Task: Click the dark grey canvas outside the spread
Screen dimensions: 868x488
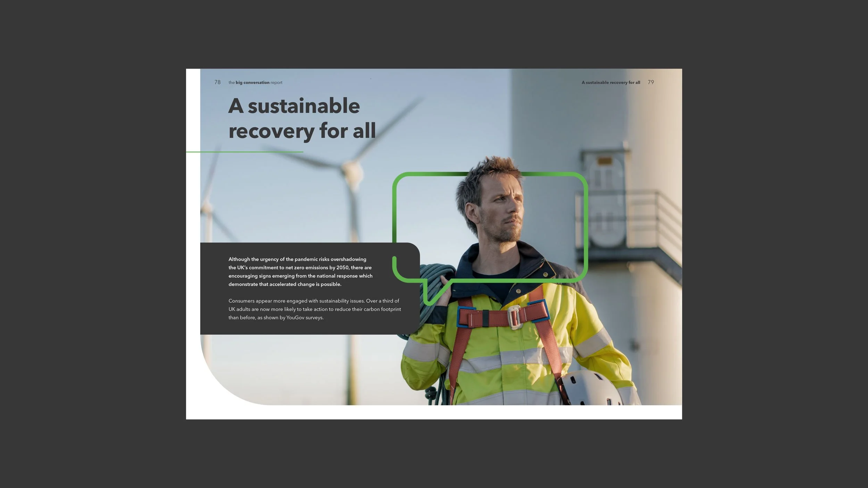Action: [x=87, y=243]
